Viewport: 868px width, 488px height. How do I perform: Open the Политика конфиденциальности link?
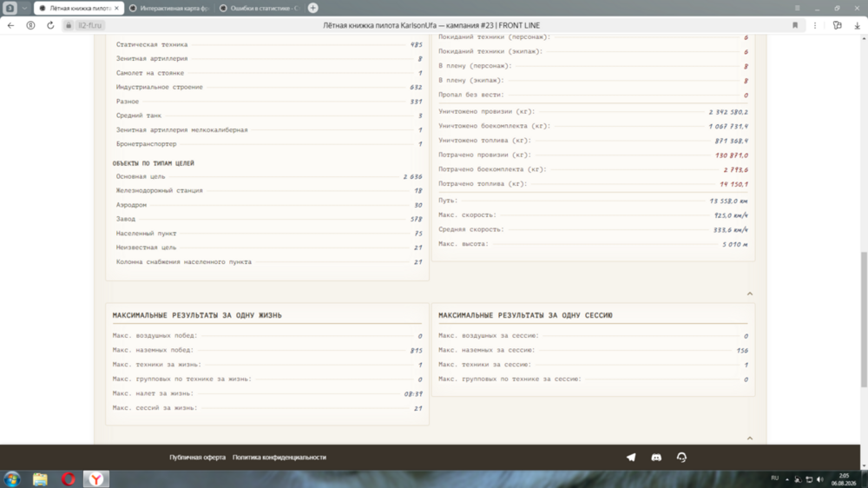pos(279,458)
